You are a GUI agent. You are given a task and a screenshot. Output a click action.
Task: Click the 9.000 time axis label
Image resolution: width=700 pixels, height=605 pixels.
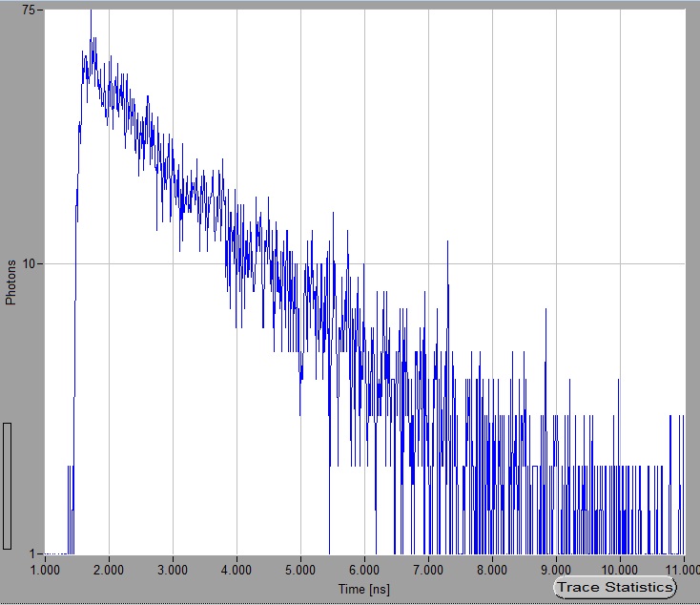[556, 569]
